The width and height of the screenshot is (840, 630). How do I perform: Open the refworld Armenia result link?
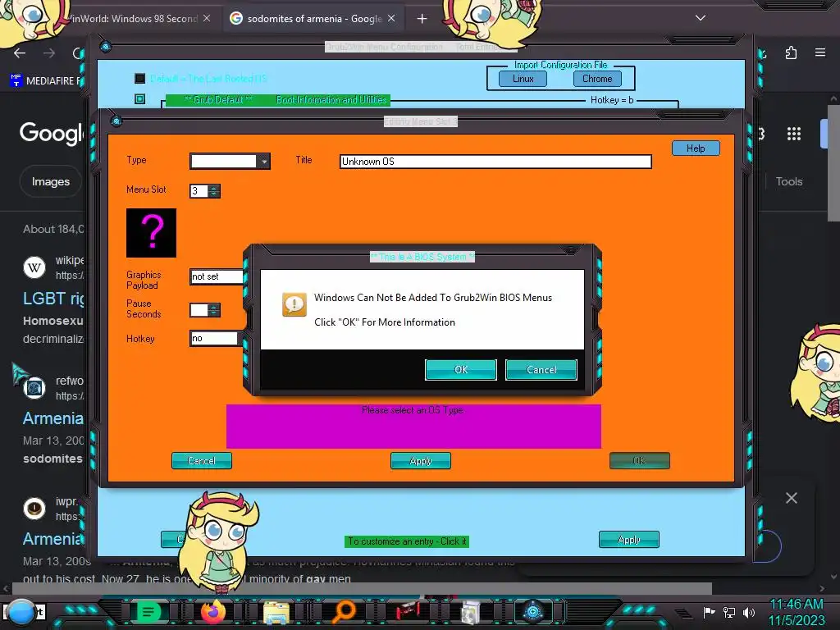pyautogui.click(x=53, y=418)
